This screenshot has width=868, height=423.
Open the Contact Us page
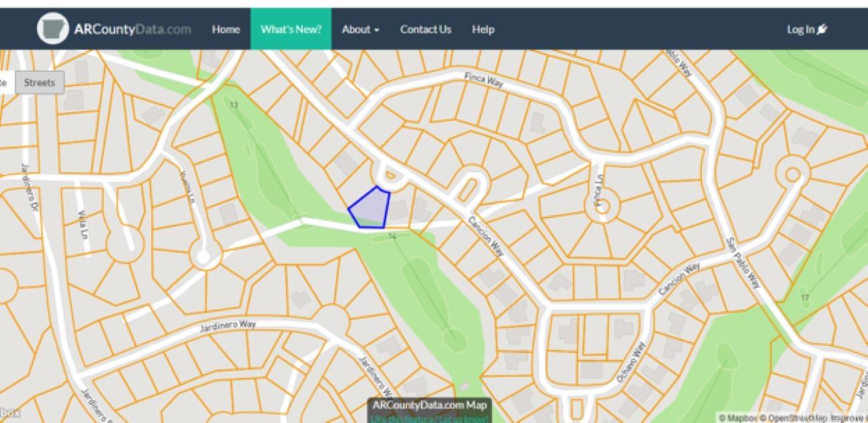425,29
